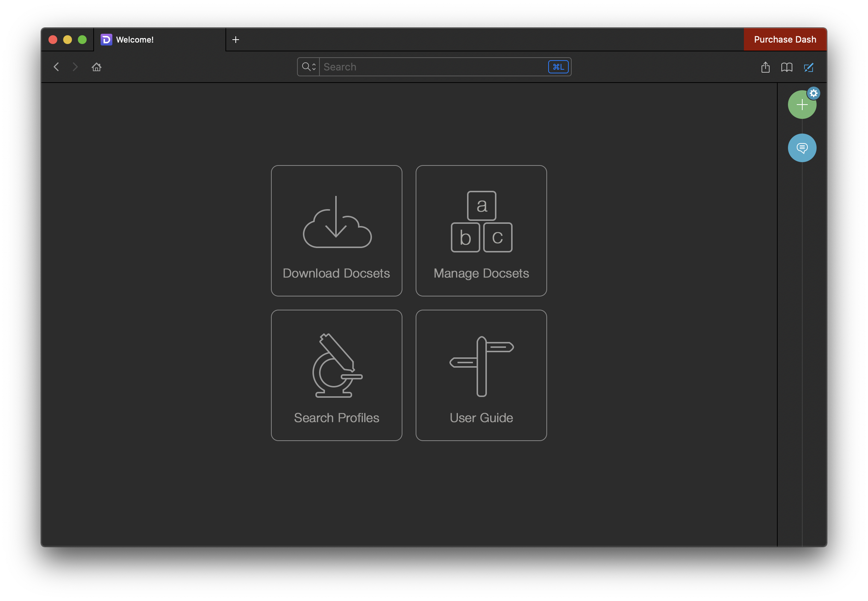Click the forward navigation arrow
Screen dimensions: 868x601
75,67
